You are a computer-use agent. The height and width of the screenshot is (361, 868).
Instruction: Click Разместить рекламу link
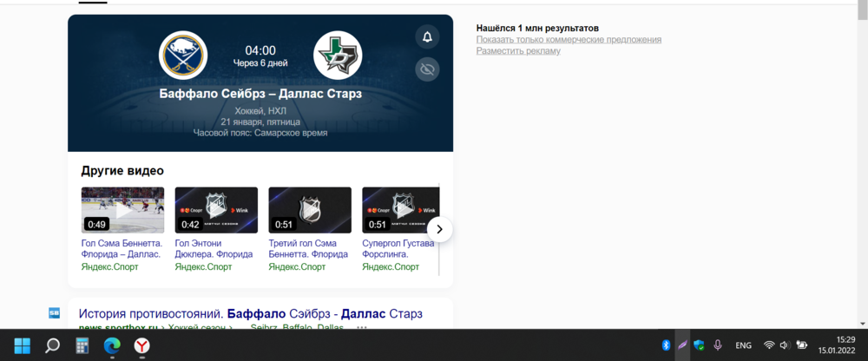tap(519, 51)
